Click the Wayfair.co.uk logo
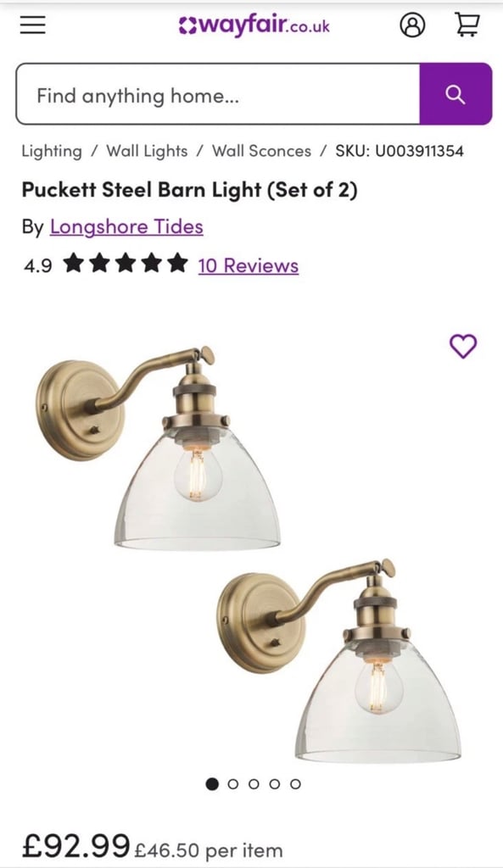The height and width of the screenshot is (868, 503). [x=254, y=25]
